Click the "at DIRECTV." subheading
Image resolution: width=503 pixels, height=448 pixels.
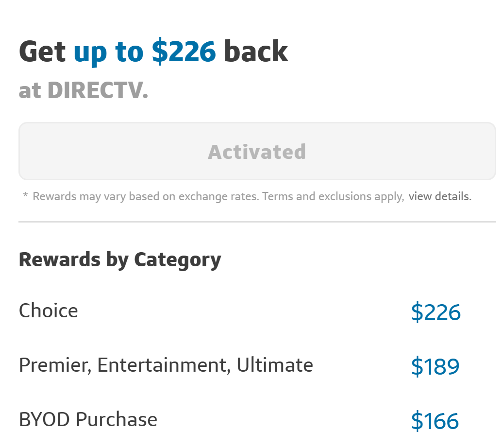(x=83, y=90)
